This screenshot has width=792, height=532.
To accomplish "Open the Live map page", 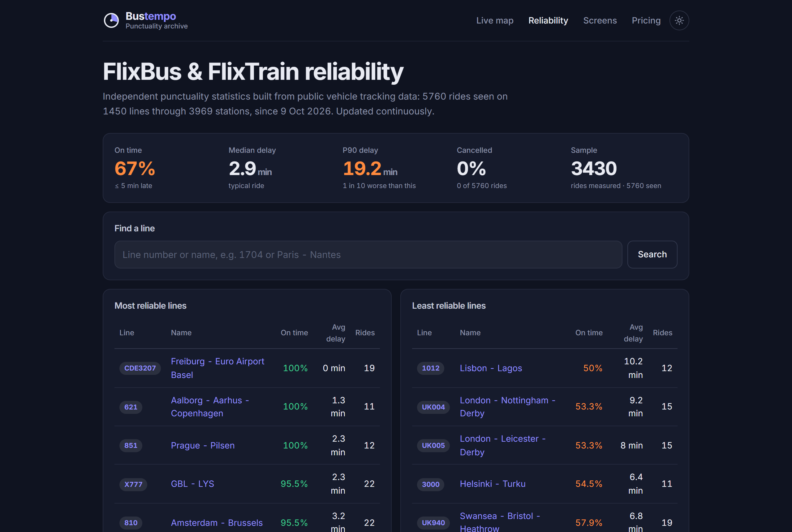I will [495, 20].
